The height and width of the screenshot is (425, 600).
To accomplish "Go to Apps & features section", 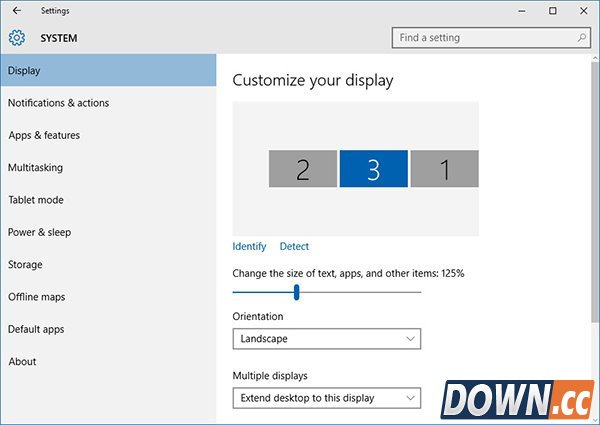I will 44,135.
